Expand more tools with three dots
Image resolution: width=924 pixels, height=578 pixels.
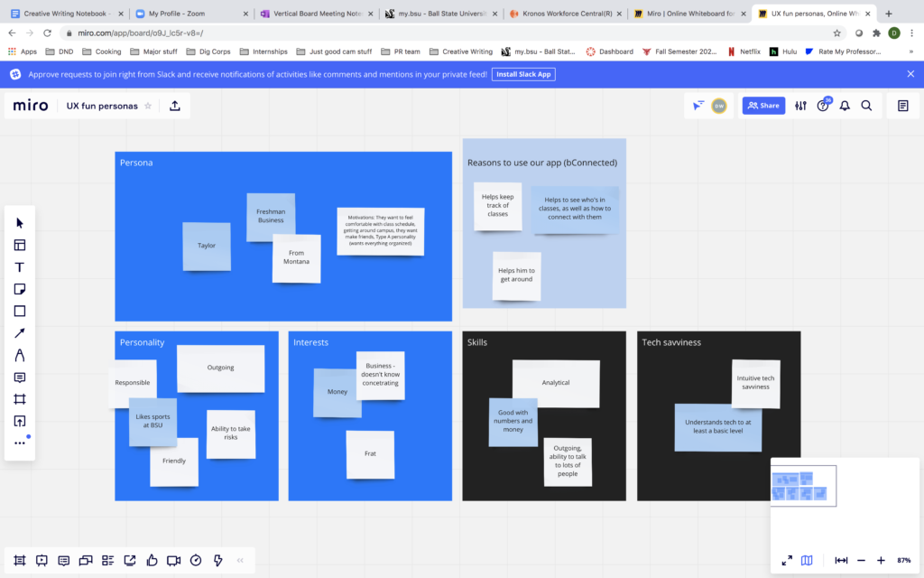(20, 443)
